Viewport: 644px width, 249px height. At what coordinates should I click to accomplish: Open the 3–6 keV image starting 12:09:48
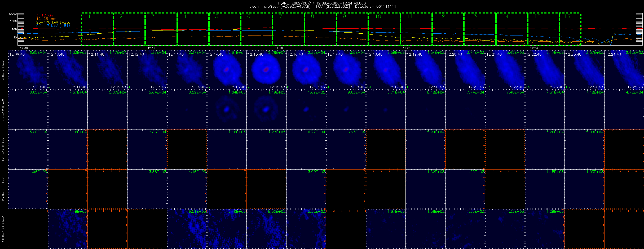28,70
